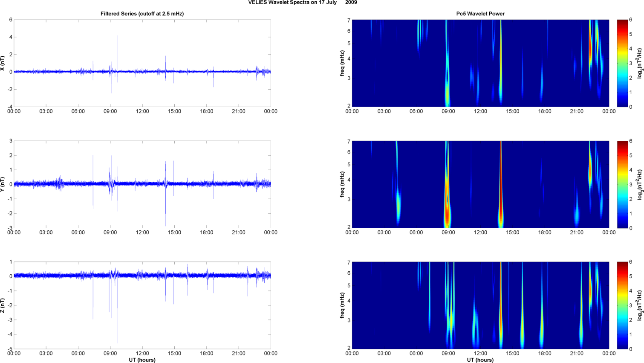Click the year "2009" in the figure title

tap(351, 3)
